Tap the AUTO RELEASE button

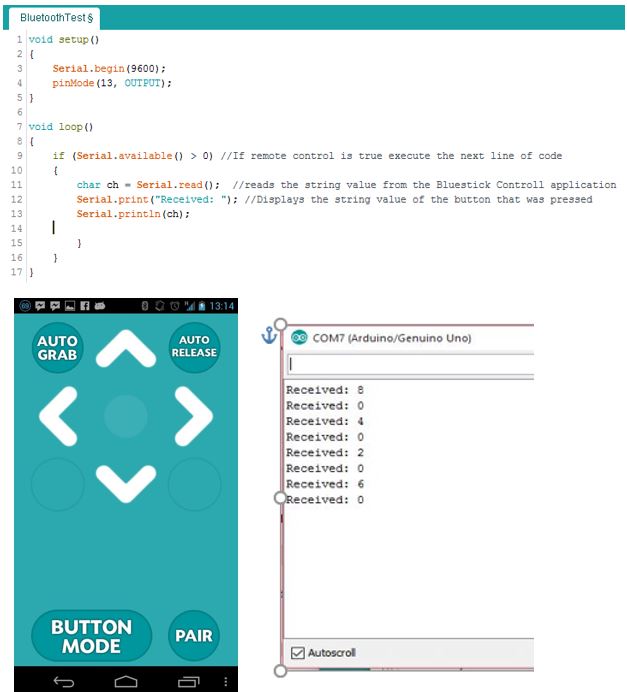click(194, 347)
